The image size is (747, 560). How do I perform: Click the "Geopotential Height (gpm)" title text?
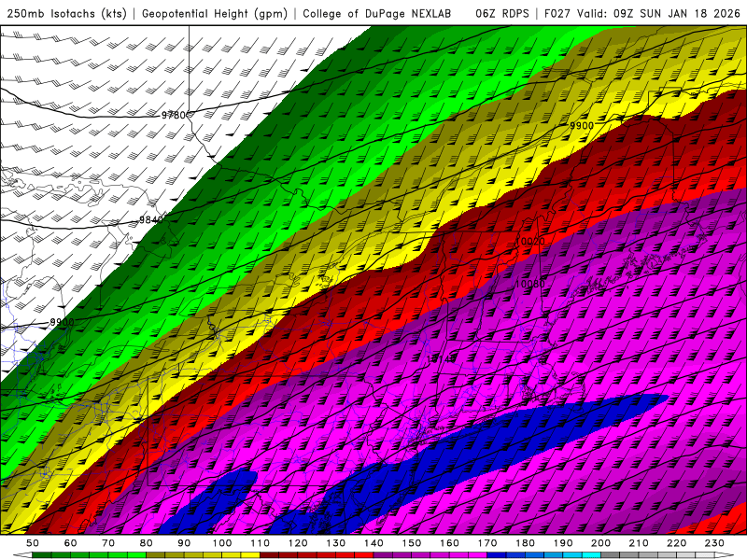point(215,13)
